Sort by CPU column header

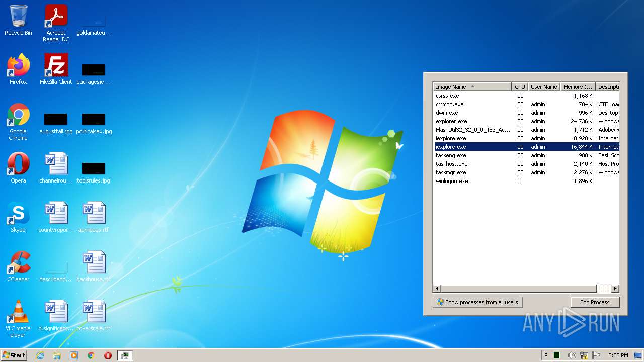[x=520, y=87]
